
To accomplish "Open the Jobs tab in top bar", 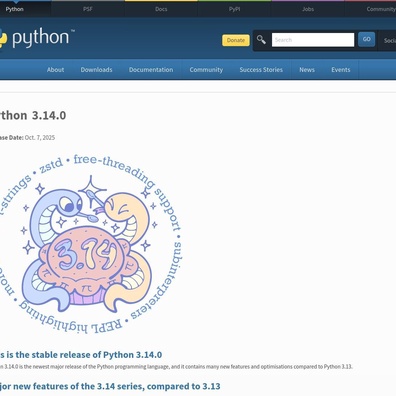I will point(308,9).
